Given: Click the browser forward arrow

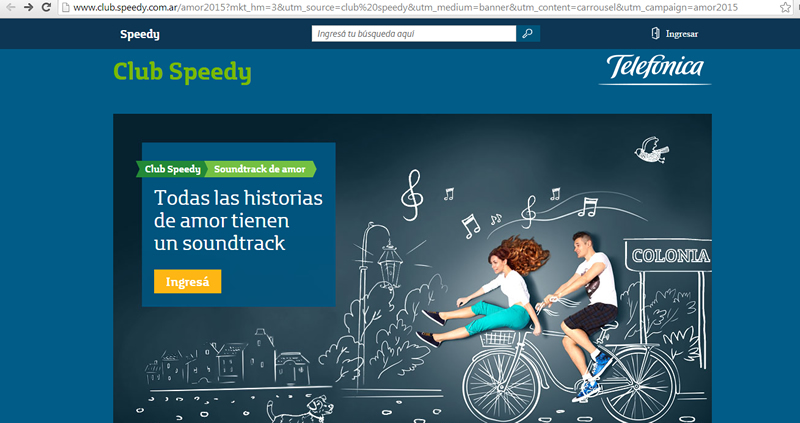Looking at the screenshot, I should click(29, 7).
